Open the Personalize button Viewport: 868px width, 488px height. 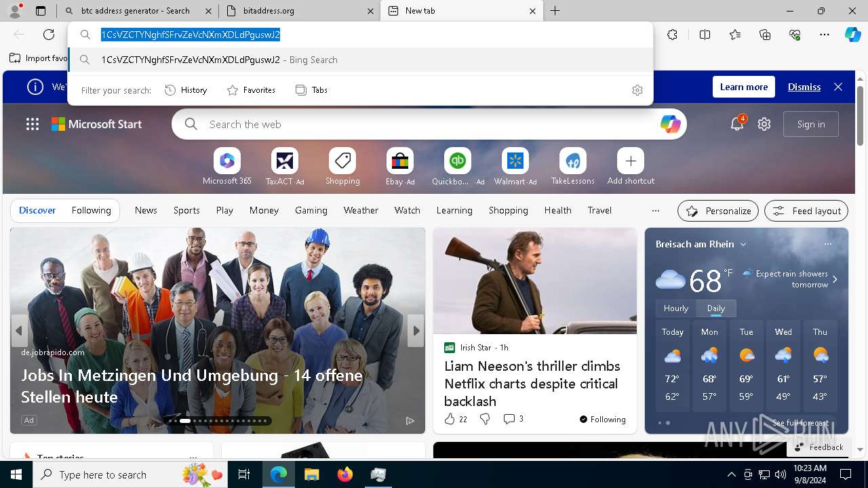[x=718, y=211]
